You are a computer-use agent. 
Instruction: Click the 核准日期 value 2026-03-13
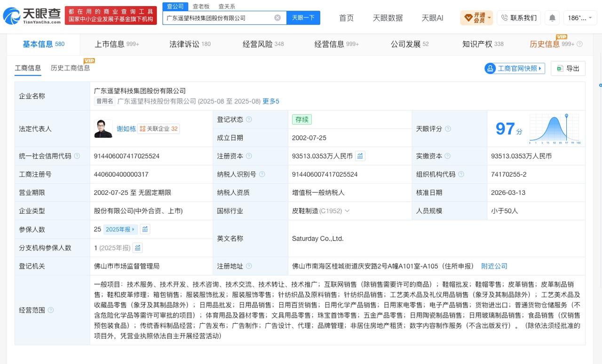click(508, 193)
